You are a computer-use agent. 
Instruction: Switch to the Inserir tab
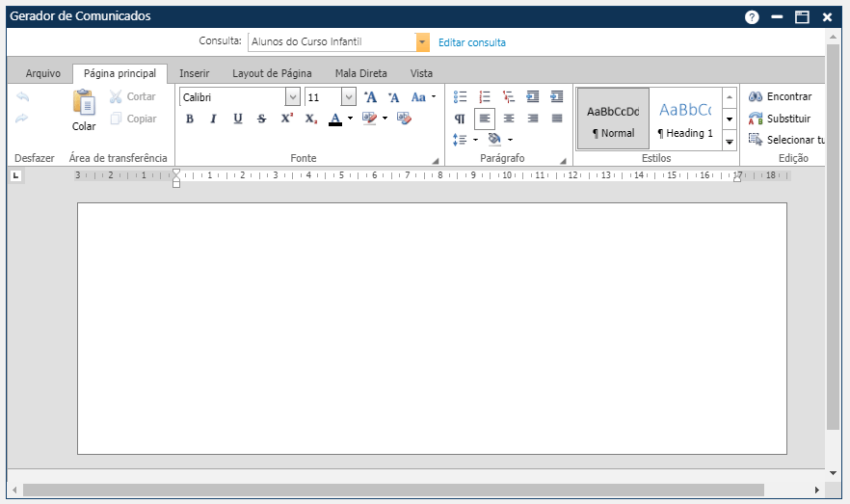[194, 73]
